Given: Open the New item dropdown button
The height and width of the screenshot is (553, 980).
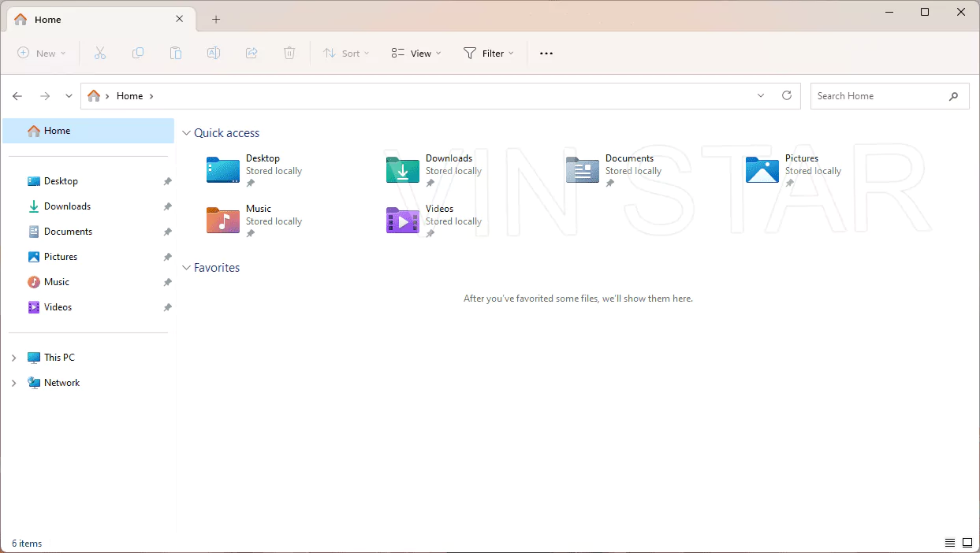Looking at the screenshot, I should pyautogui.click(x=42, y=54).
